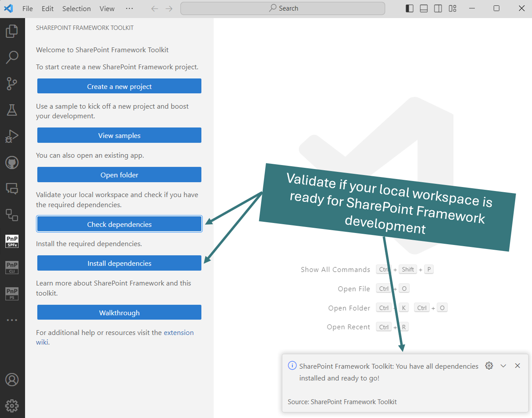Viewport: 532px width, 418px height.
Task: Dismiss the SharePoint Toolkit notification
Action: 518,366
